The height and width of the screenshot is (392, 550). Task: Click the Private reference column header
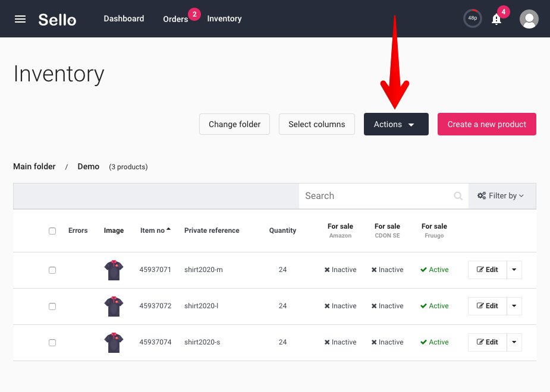[x=212, y=230]
